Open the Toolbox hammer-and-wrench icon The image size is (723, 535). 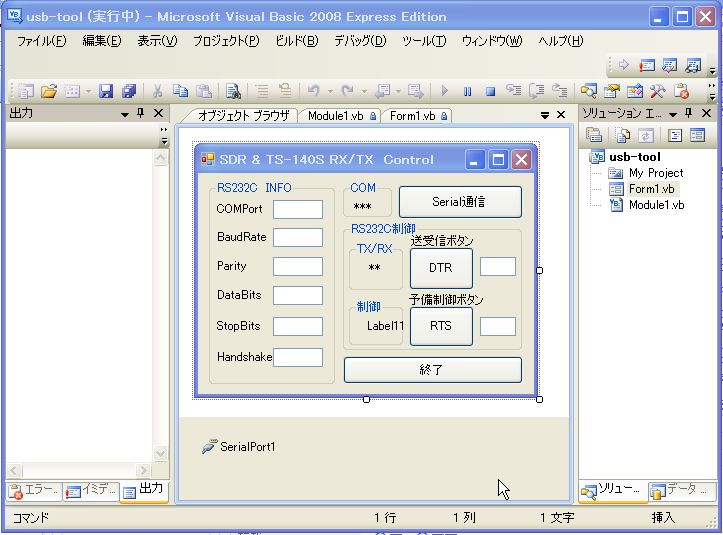pyautogui.click(x=658, y=91)
